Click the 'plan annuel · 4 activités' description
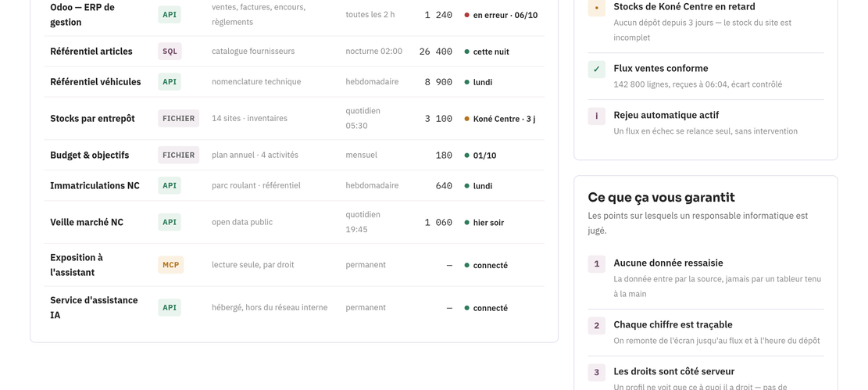Viewport: 868px width, 390px height. (255, 155)
